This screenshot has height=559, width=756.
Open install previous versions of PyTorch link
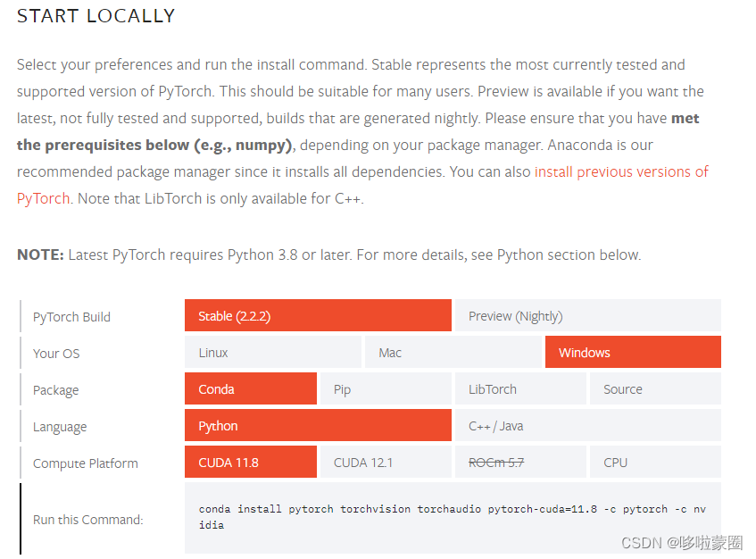621,171
